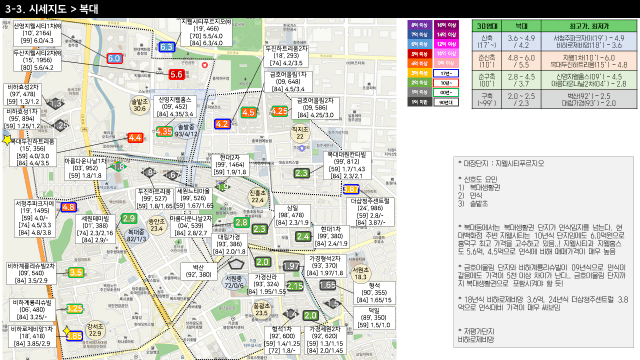This screenshot has width=640, height=360.
Task: Select the red 5.6 price marker
Action: (x=176, y=74)
